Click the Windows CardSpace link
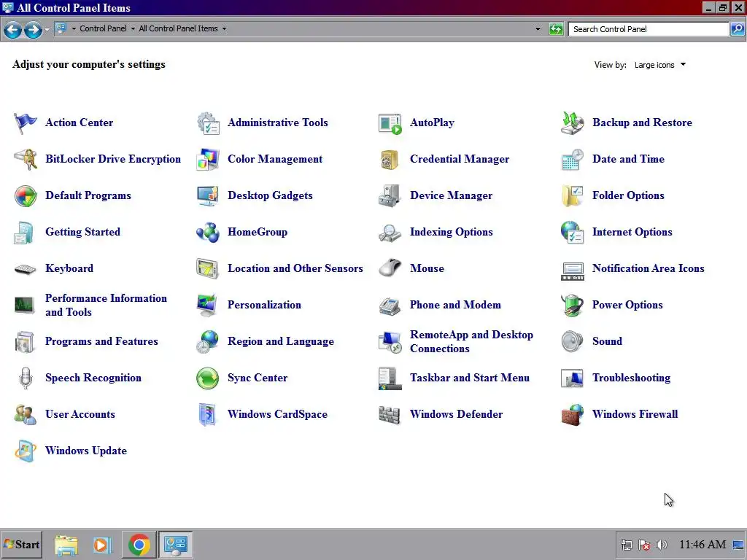 click(278, 414)
